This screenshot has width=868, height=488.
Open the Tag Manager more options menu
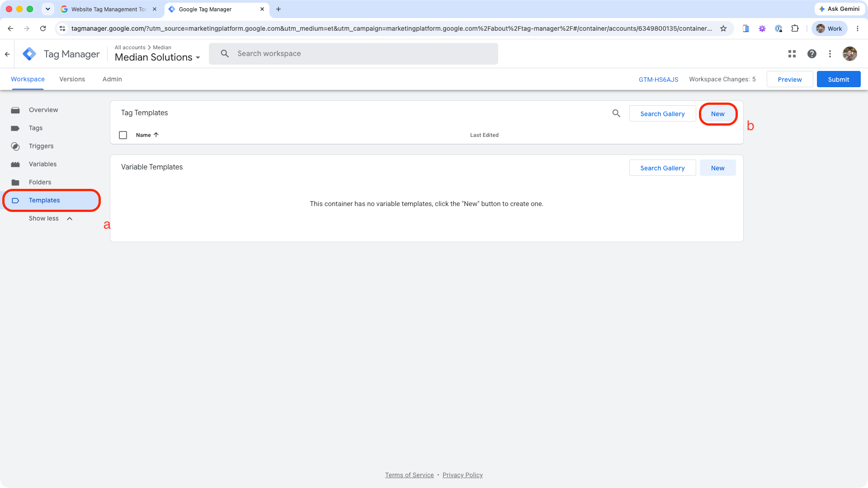[830, 54]
